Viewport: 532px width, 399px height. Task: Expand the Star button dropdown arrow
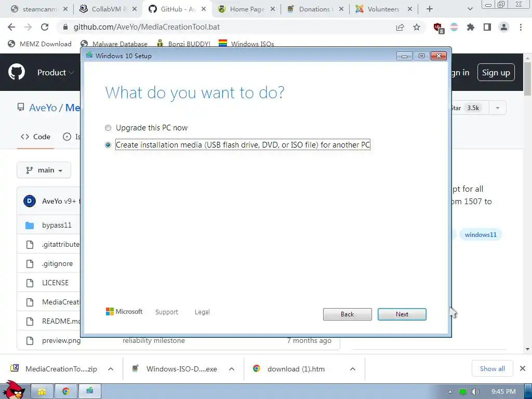(x=497, y=108)
